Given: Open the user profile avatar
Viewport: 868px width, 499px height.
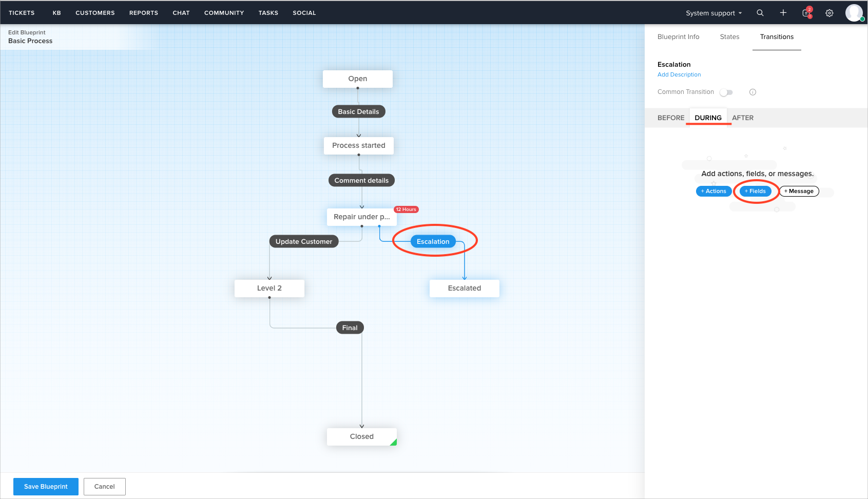Looking at the screenshot, I should 854,12.
